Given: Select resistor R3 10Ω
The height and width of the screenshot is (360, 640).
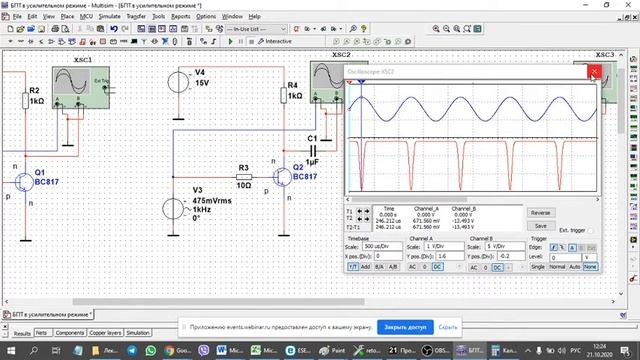Looking at the screenshot, I should 244,177.
